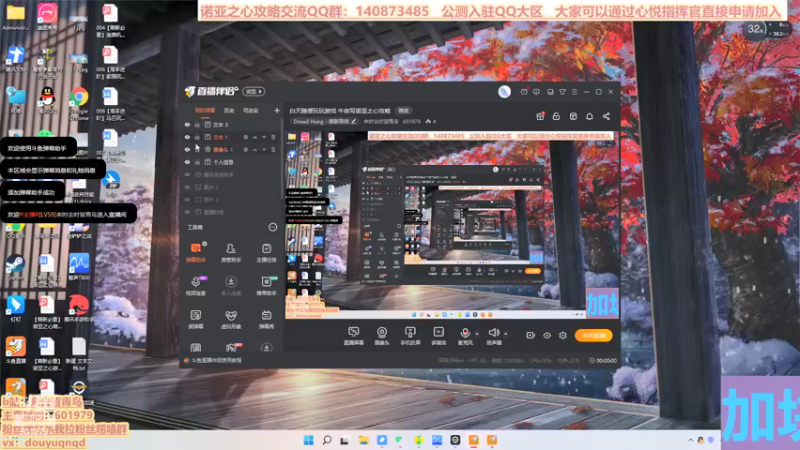
Task: Open the 弹幕助手 danmaku assistant tool
Action: (x=195, y=253)
